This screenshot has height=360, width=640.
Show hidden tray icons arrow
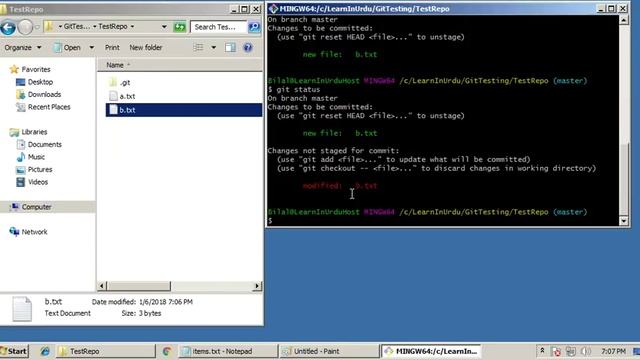click(542, 351)
